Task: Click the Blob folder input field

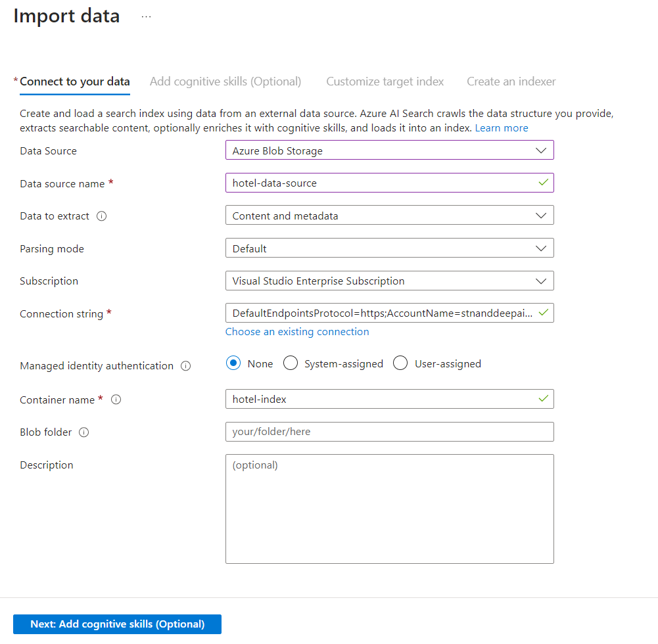Action: click(389, 432)
